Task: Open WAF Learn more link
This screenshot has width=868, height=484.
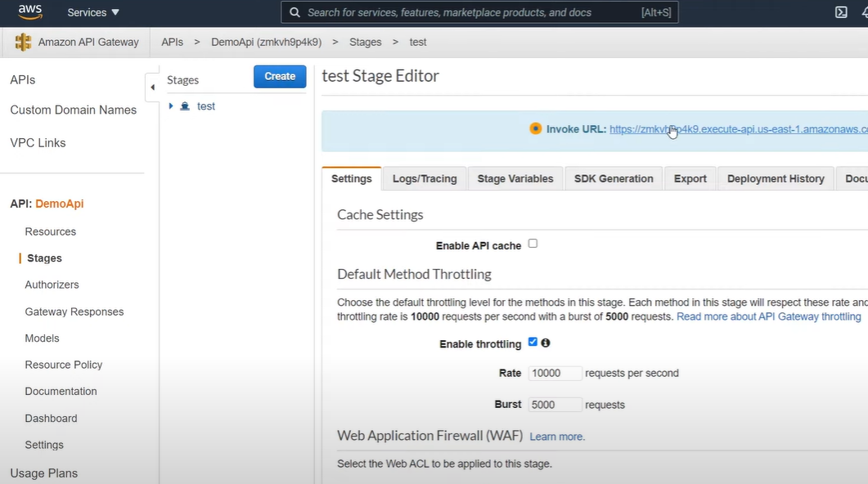Action: (557, 437)
